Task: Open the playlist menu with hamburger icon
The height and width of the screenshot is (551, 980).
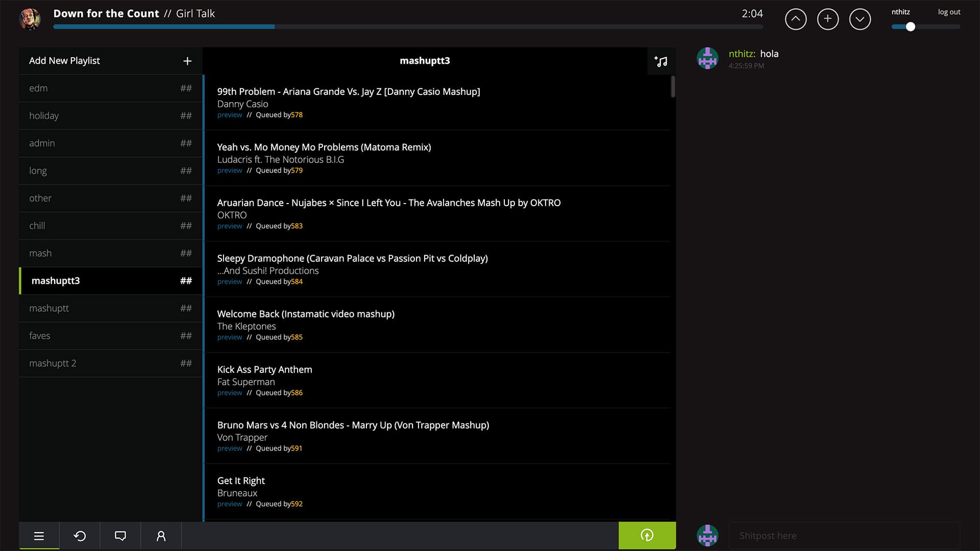Action: point(39,536)
